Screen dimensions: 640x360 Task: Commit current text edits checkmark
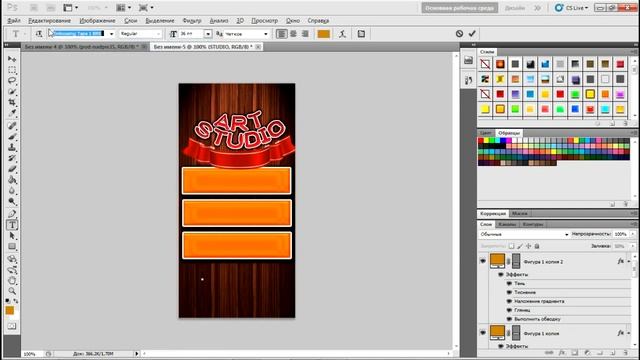[472, 34]
